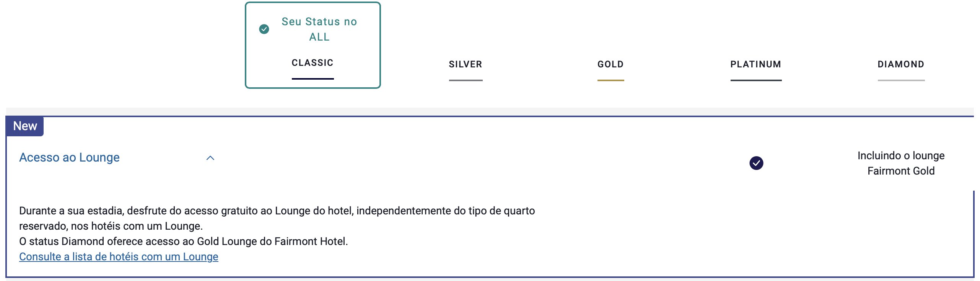Click the lounge access description paragraph

(277, 218)
